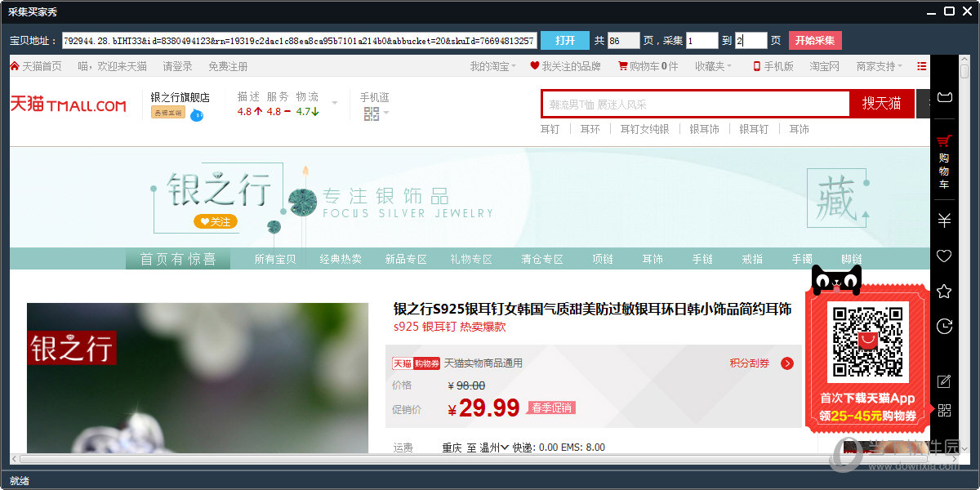Open the 经典热卖 shop tab
Image resolution: width=980 pixels, height=490 pixels.
click(341, 259)
